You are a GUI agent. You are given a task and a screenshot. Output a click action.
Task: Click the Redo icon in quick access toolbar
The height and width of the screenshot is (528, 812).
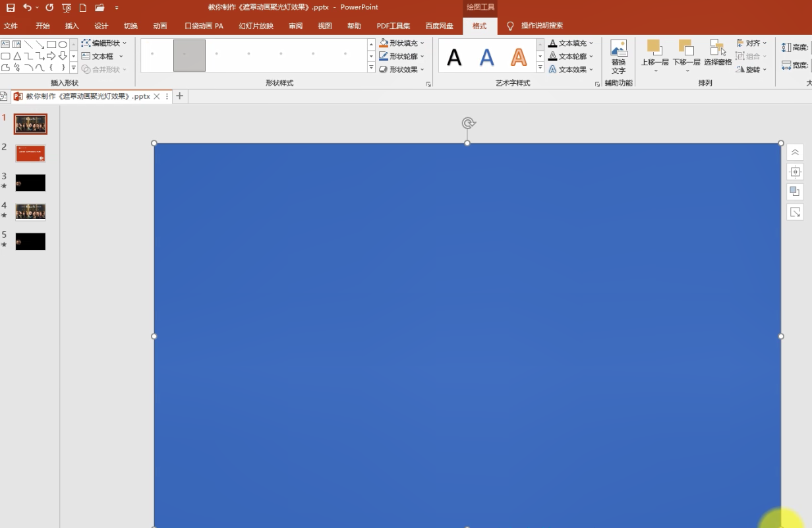tap(49, 7)
